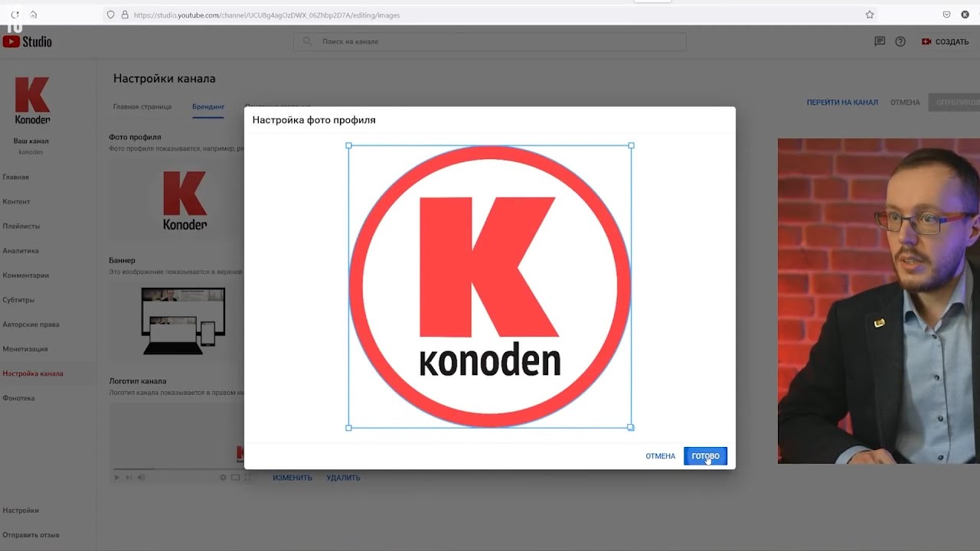Viewport: 980px width, 551px height.
Task: Click the Баннер section label
Action: coord(122,260)
